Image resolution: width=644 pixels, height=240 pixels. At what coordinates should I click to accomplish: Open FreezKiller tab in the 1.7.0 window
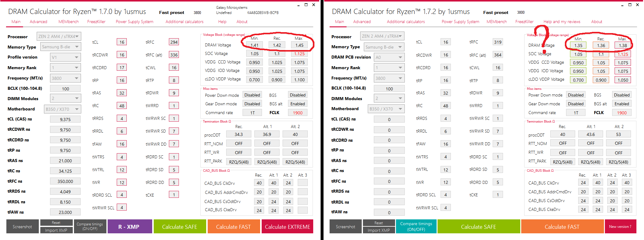point(96,22)
